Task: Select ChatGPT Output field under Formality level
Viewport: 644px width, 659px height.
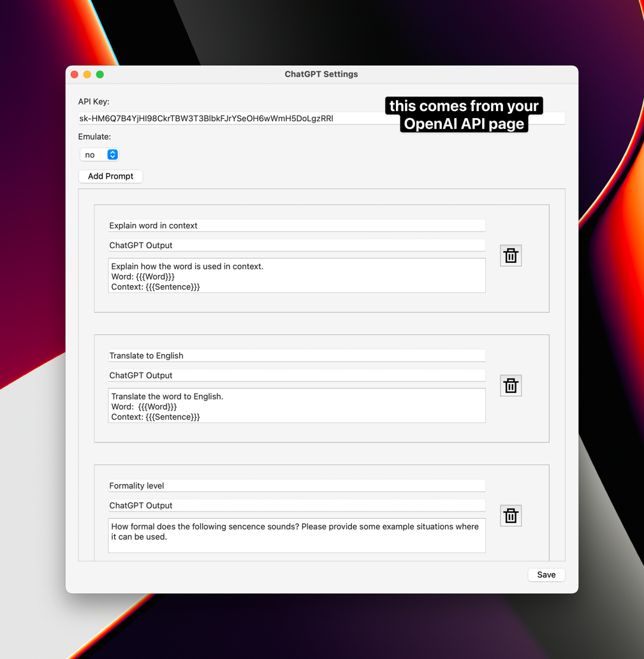Action: tap(296, 506)
